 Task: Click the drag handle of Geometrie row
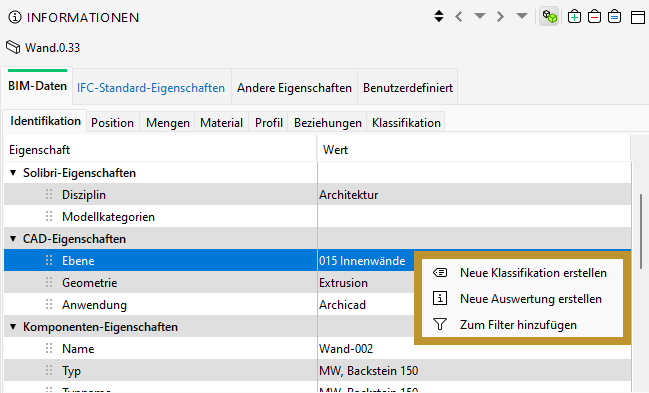[x=49, y=282]
